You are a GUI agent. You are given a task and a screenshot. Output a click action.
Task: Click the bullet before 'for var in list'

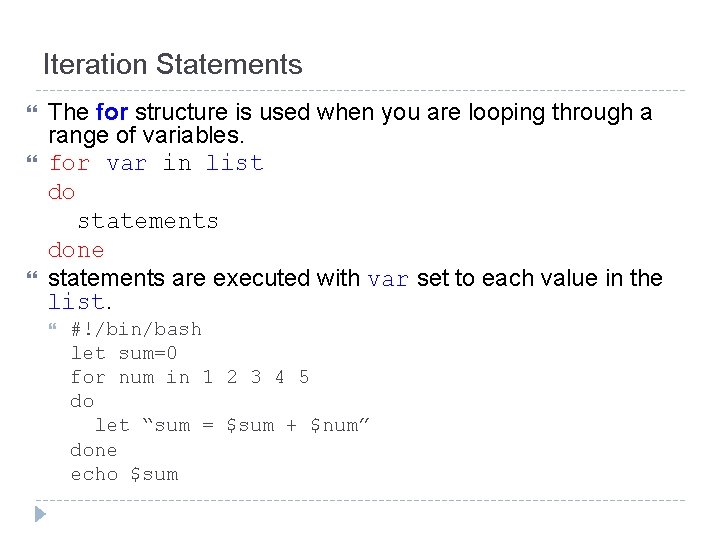tap(32, 159)
